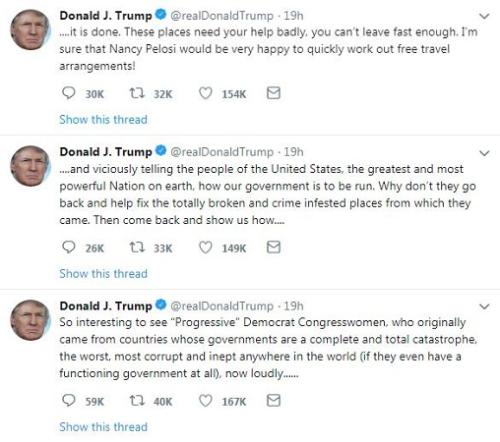Show this thread under the 149K-likes tweet
This screenshot has height=442, width=500.
coord(103,273)
